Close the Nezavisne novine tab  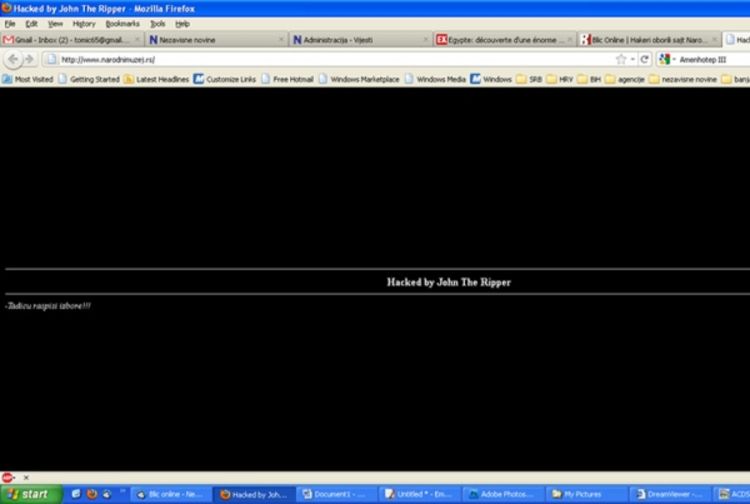pos(281,40)
